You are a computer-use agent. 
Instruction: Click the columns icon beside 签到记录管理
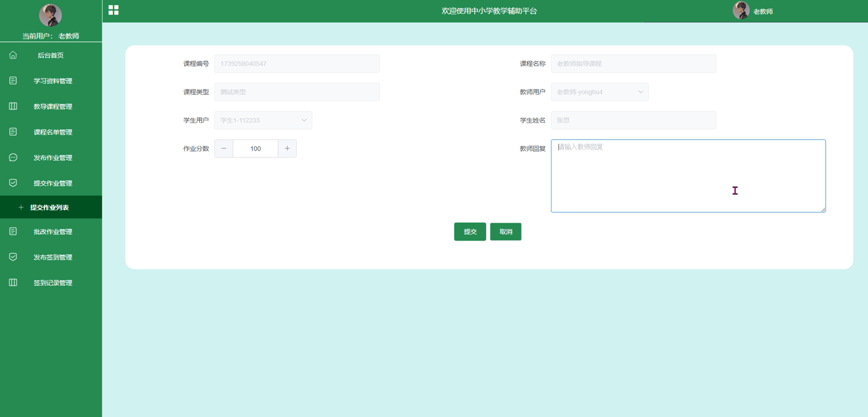click(13, 283)
